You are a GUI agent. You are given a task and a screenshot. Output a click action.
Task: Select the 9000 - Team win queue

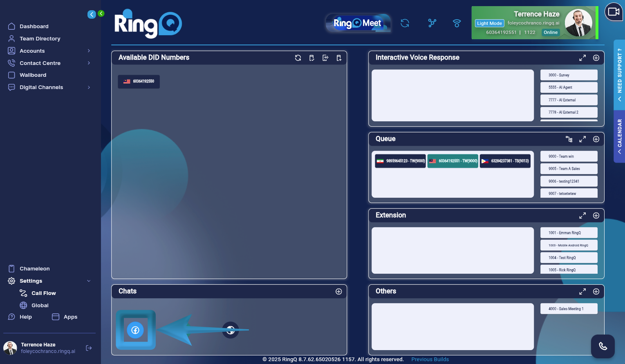(569, 156)
